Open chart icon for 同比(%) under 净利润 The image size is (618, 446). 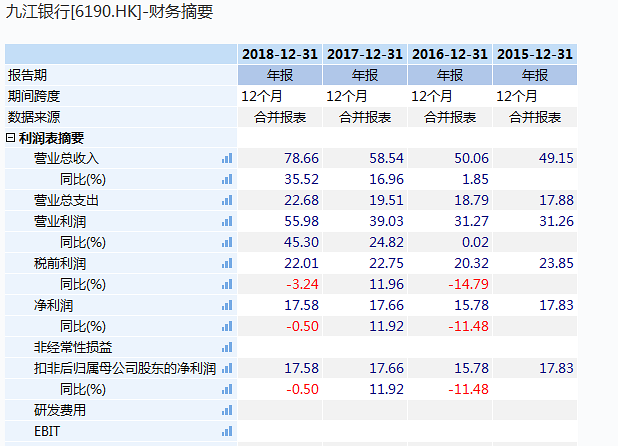point(227,326)
